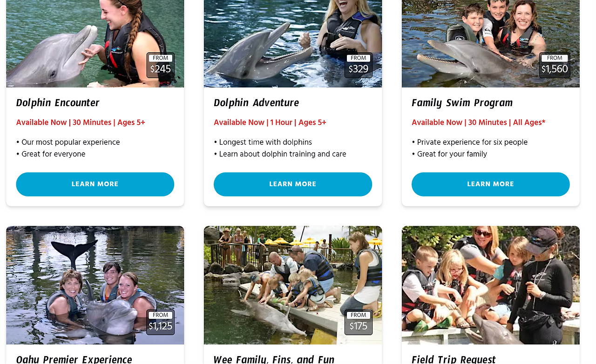596x364 pixels.
Task: Click the Family Swim Program photo with kids
Action: tap(491, 44)
